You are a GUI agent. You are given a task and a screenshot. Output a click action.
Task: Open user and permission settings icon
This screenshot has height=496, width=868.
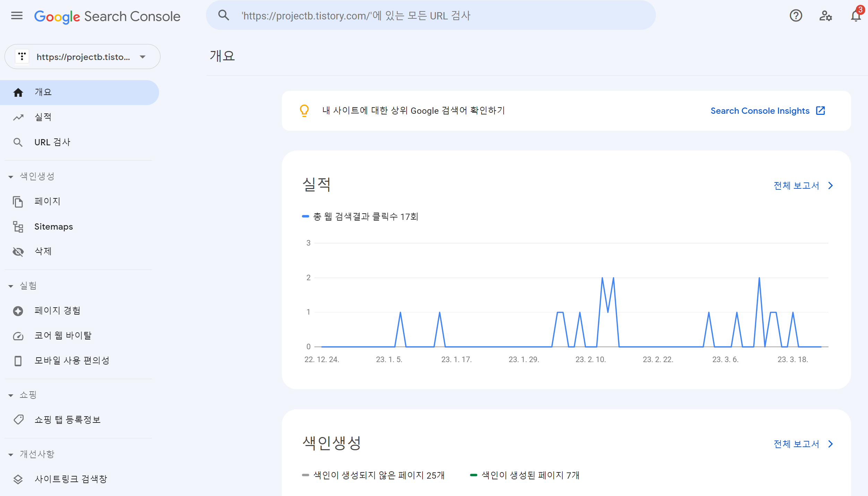pyautogui.click(x=825, y=16)
